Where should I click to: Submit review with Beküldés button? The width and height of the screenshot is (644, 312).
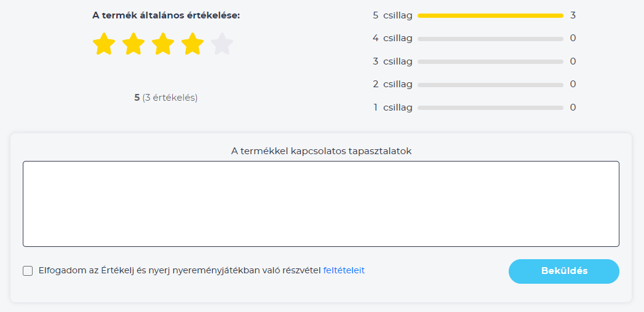(564, 271)
